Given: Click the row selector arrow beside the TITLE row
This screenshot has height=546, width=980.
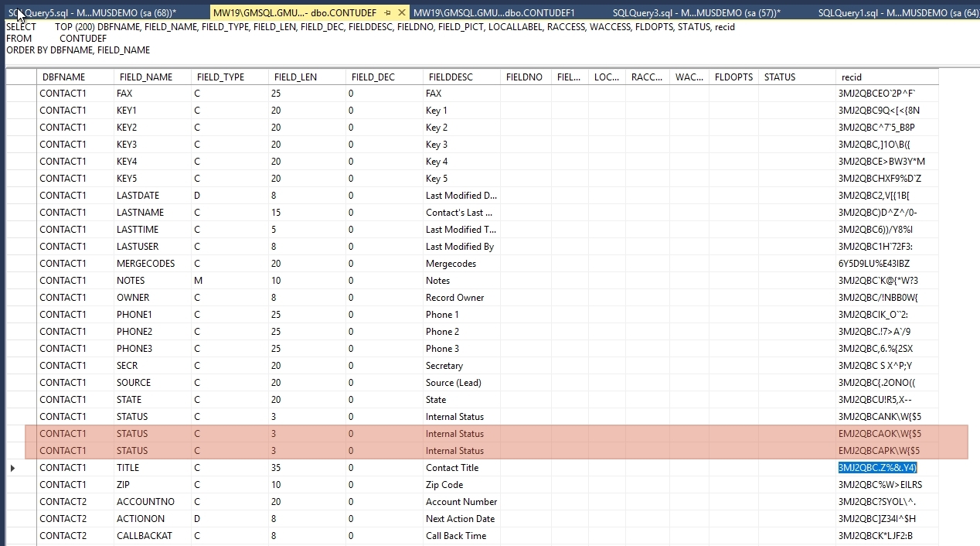Looking at the screenshot, I should coord(13,467).
